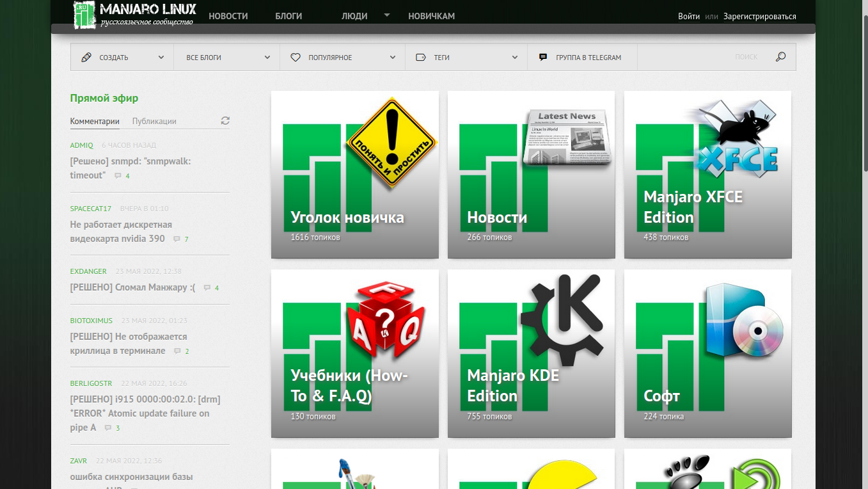Click comment bubble icon on Сломал Манжару
This screenshot has width=868, height=489.
click(207, 288)
